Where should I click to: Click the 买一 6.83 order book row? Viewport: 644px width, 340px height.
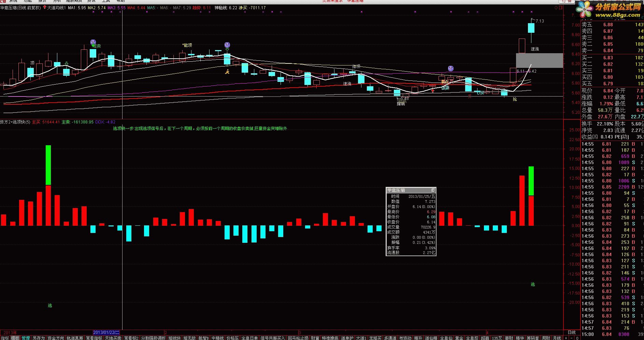point(612,58)
